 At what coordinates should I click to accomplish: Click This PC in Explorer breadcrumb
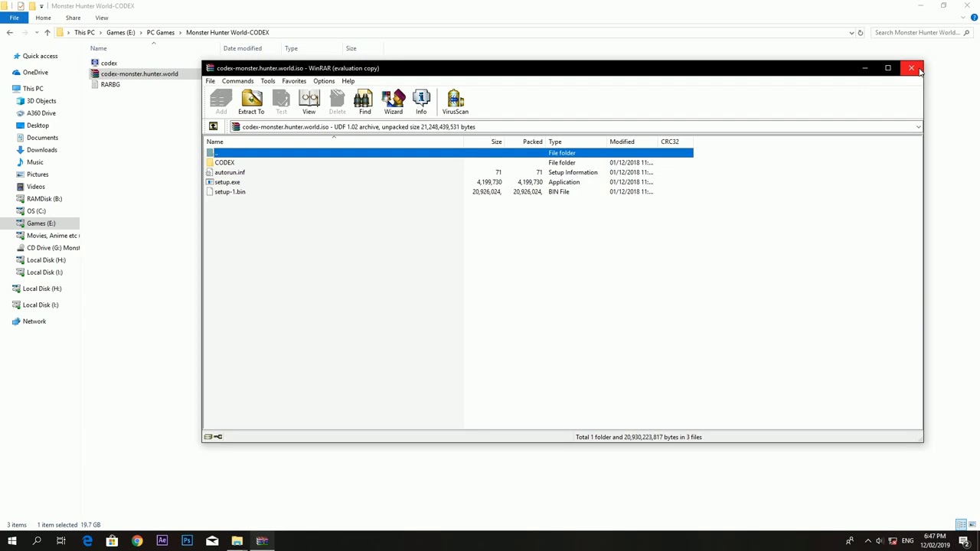click(84, 33)
